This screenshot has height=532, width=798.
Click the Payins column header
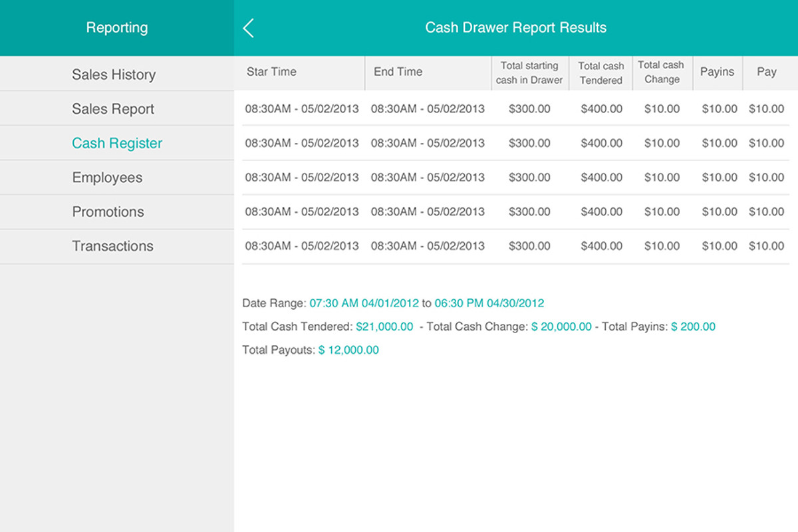click(717, 72)
